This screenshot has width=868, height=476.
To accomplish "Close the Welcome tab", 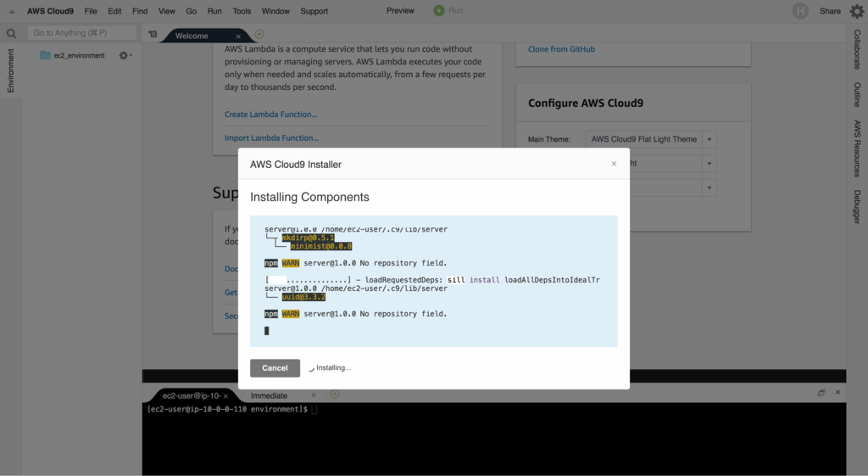I will pyautogui.click(x=238, y=36).
